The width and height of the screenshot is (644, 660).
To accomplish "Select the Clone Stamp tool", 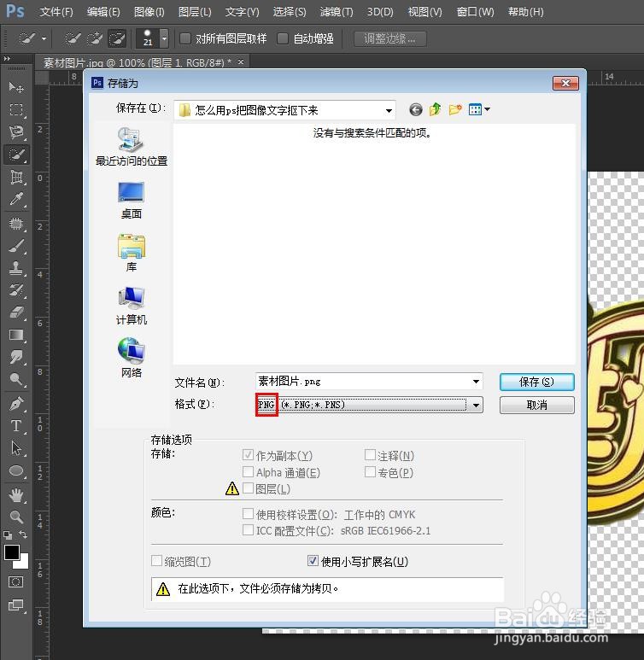I will [x=16, y=268].
